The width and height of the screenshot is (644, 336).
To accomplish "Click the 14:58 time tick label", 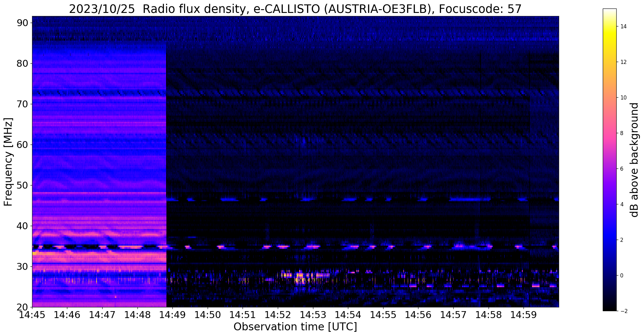I will (x=489, y=315).
